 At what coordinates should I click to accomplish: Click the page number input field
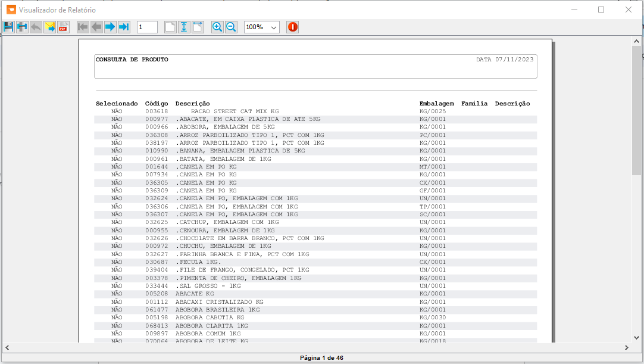click(147, 27)
